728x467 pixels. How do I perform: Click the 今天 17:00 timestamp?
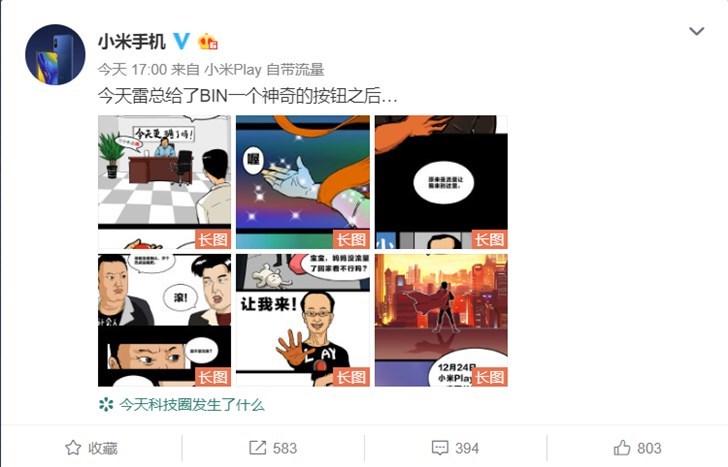tap(132, 70)
